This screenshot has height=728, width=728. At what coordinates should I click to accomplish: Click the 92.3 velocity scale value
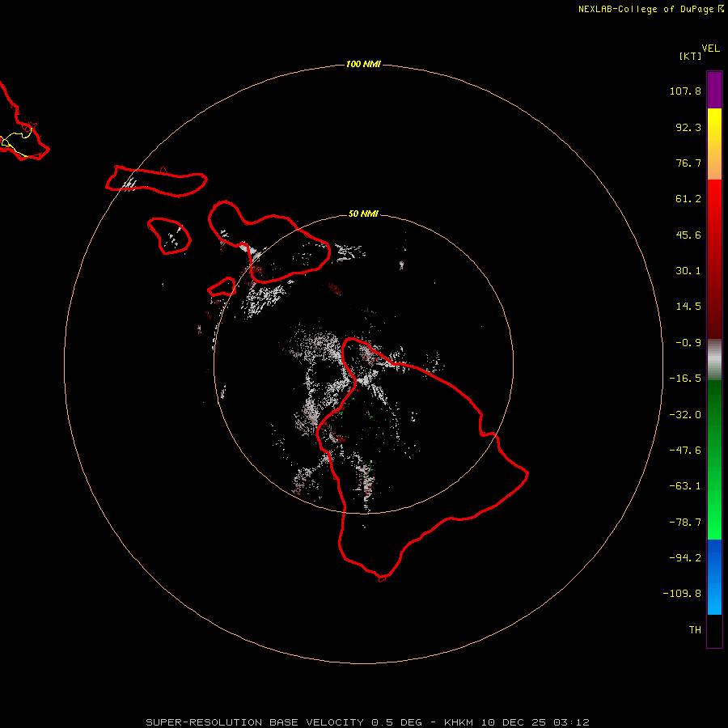pyautogui.click(x=688, y=127)
